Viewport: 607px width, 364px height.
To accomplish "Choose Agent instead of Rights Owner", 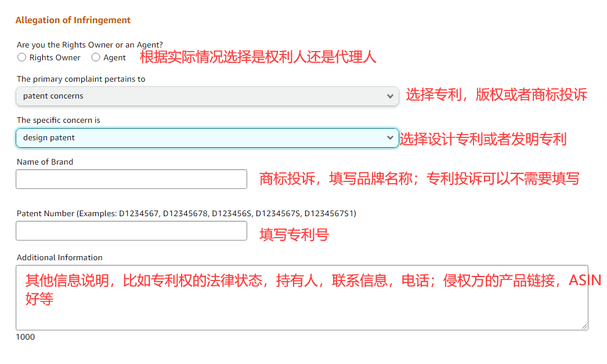I will (x=95, y=57).
